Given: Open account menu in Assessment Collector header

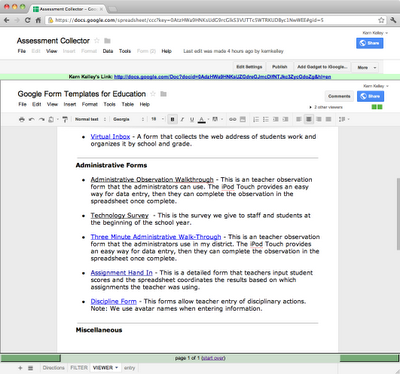Looking at the screenshot, I should tap(375, 33).
